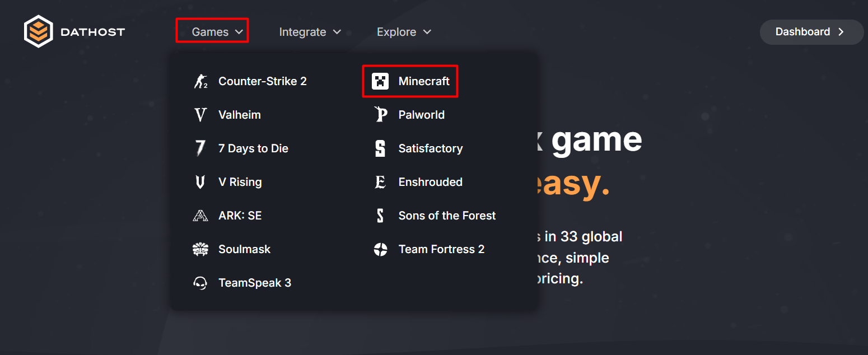
Task: Select Valheim from the games list
Action: 228,115
